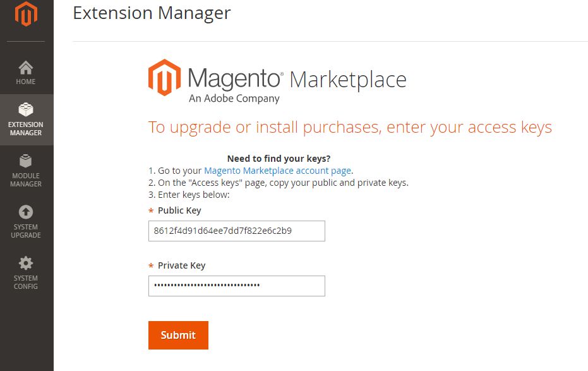Viewport: 588px width, 371px height.
Task: Open the Magento Marketplace account page link
Action: pos(277,171)
